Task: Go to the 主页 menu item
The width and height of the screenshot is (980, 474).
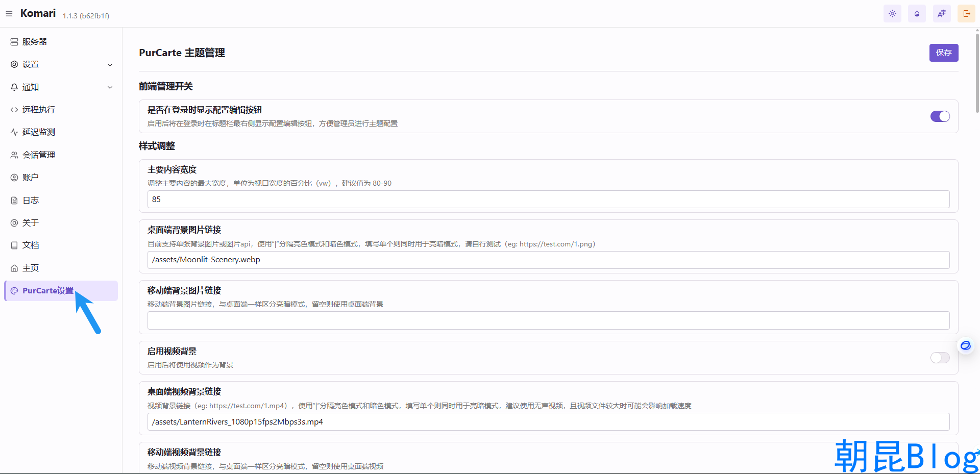Action: [x=61, y=268]
